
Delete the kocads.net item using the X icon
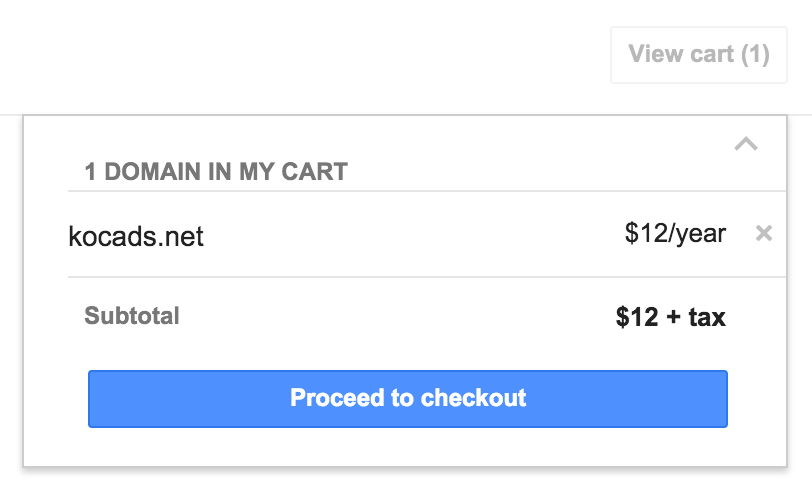coord(764,234)
